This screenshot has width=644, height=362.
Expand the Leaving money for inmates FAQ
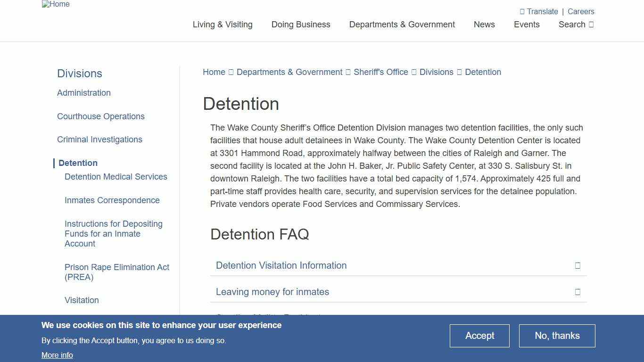tap(272, 292)
